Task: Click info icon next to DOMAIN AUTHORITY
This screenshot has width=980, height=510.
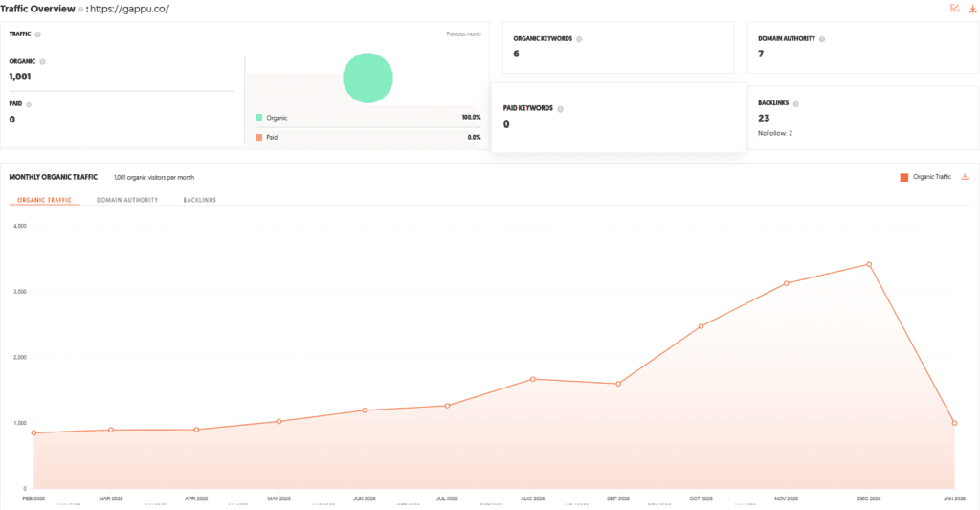Action: [822, 39]
